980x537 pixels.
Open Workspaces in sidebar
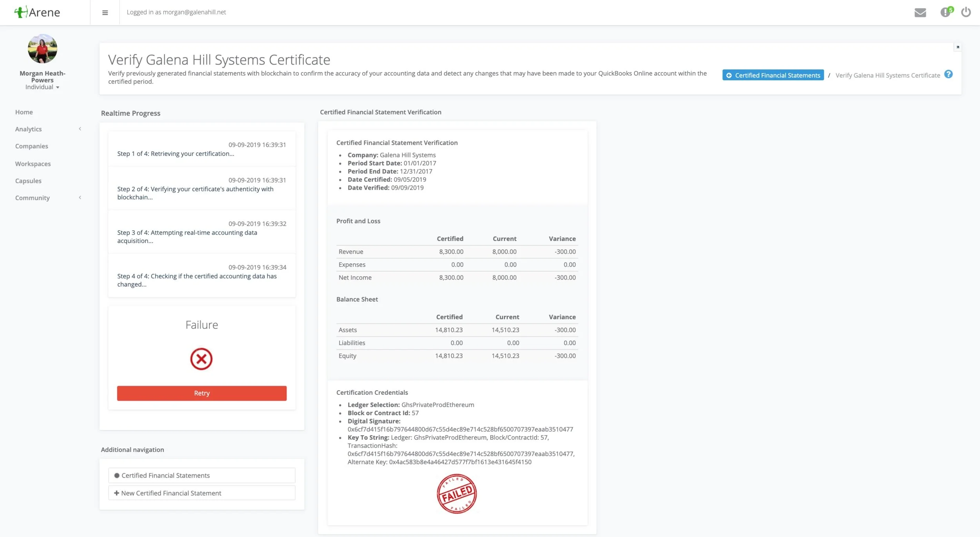[x=33, y=164]
